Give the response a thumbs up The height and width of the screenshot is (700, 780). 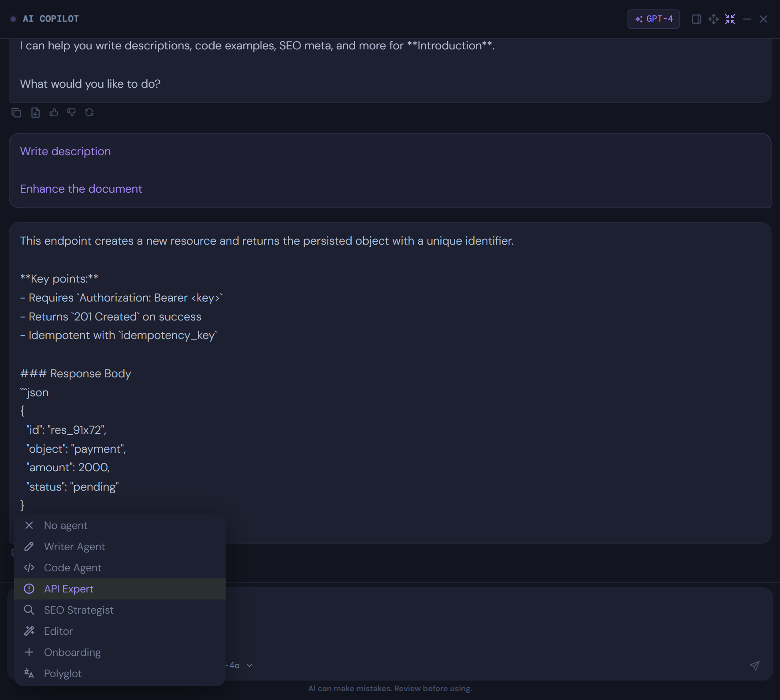click(x=53, y=112)
